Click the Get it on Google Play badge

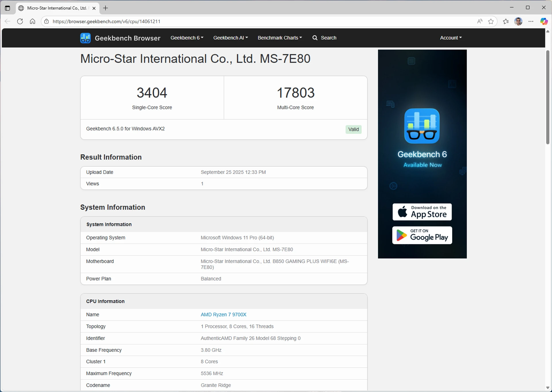pos(422,235)
